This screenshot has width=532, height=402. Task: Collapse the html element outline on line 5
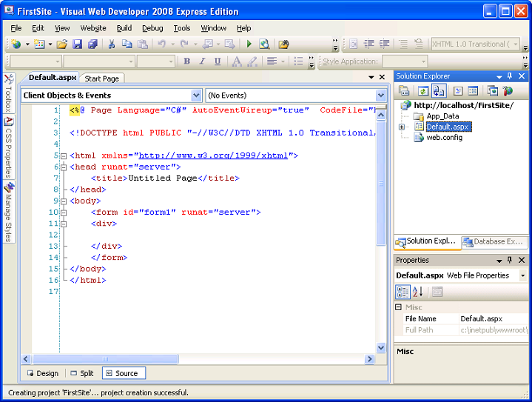point(64,156)
